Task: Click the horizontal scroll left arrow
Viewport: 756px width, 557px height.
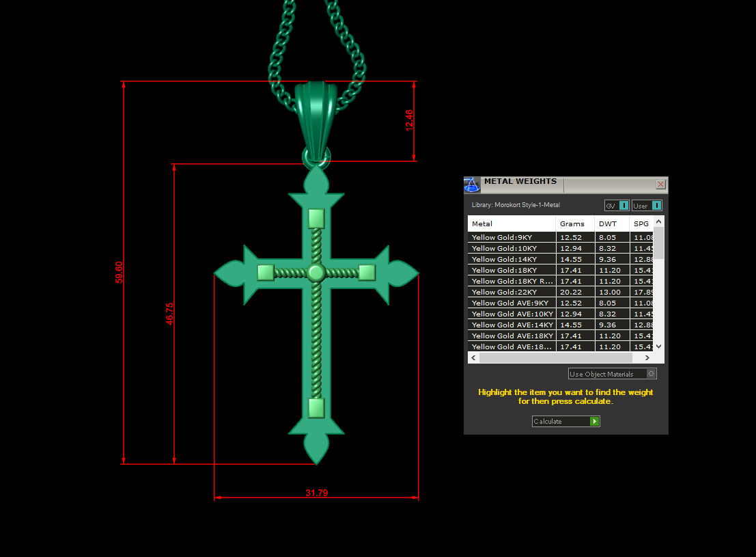Action: (473, 357)
